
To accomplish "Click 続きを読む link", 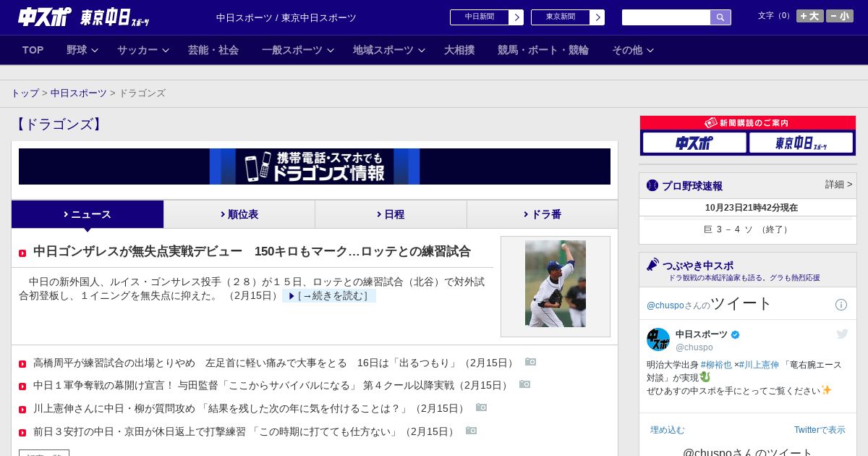I will (x=329, y=296).
